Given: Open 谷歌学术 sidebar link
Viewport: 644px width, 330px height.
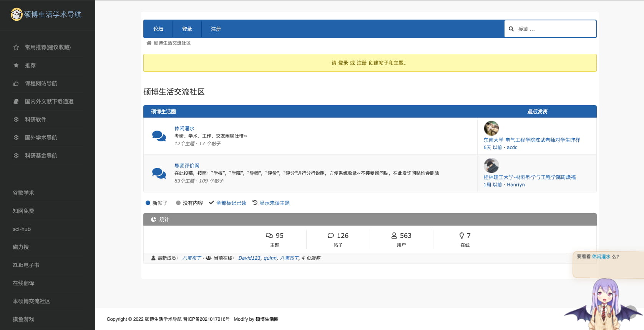Looking at the screenshot, I should pyautogui.click(x=23, y=193).
